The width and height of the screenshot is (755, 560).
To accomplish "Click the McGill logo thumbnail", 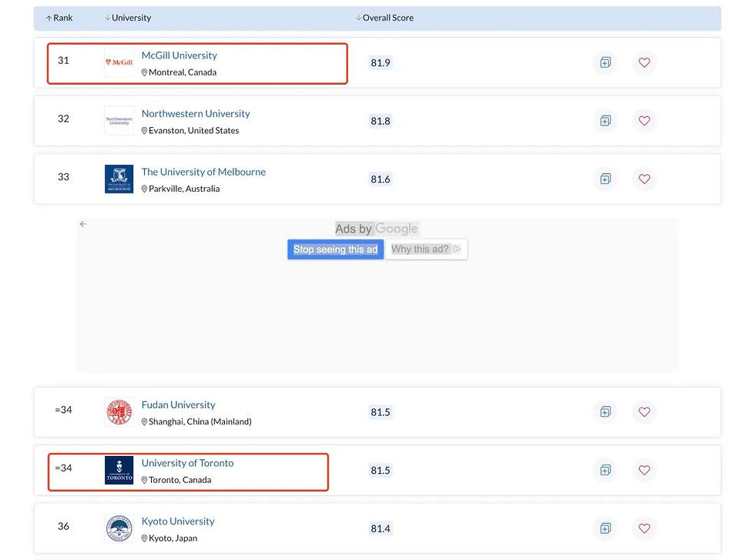I will [119, 62].
